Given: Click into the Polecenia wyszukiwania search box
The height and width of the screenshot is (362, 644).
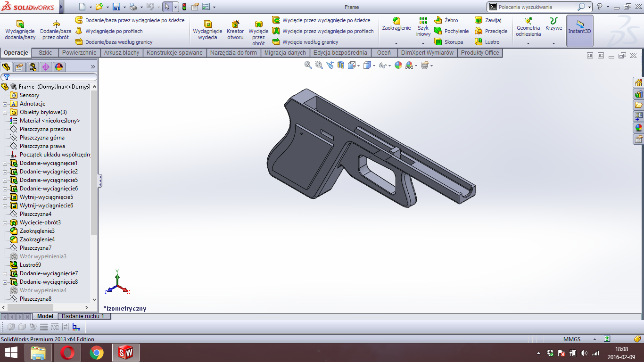Looking at the screenshot, I should (537, 7).
